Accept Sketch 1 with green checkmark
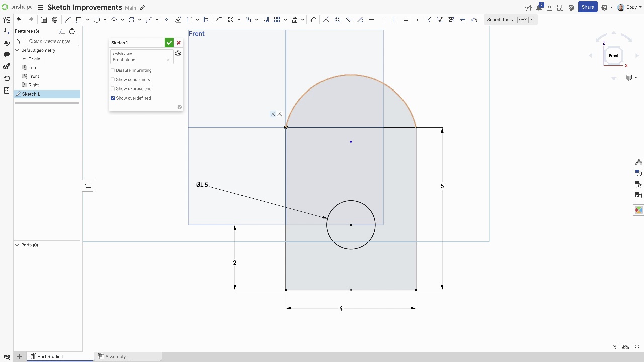644x362 pixels. pos(169,43)
